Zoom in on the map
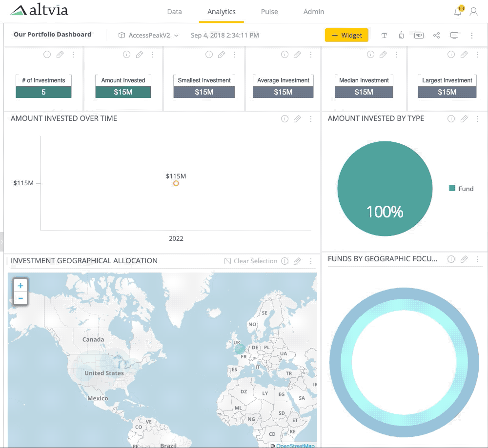This screenshot has width=488, height=448. [20, 285]
